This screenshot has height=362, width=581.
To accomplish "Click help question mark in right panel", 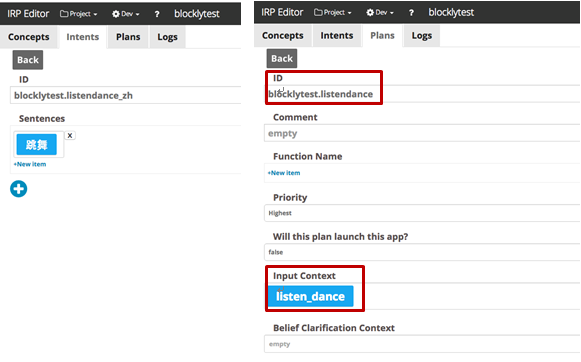I will (x=411, y=13).
